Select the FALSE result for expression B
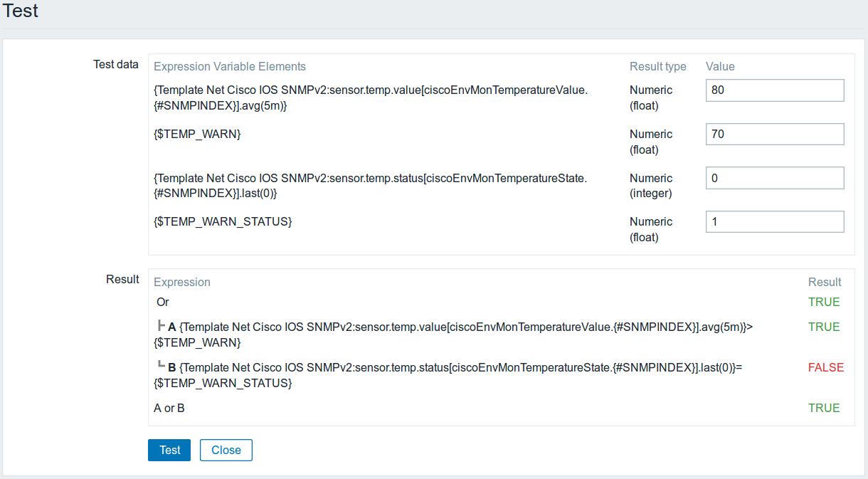The width and height of the screenshot is (868, 479). point(826,367)
